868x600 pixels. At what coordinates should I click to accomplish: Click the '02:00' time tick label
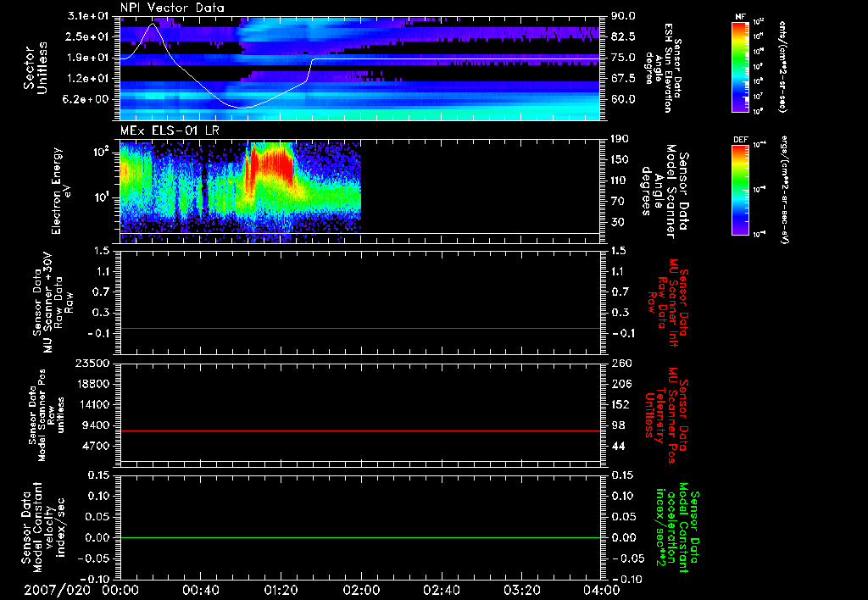(x=361, y=590)
